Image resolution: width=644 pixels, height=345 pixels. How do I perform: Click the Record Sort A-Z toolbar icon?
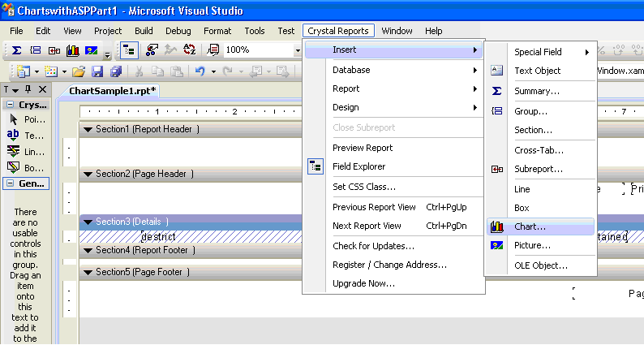click(x=189, y=50)
